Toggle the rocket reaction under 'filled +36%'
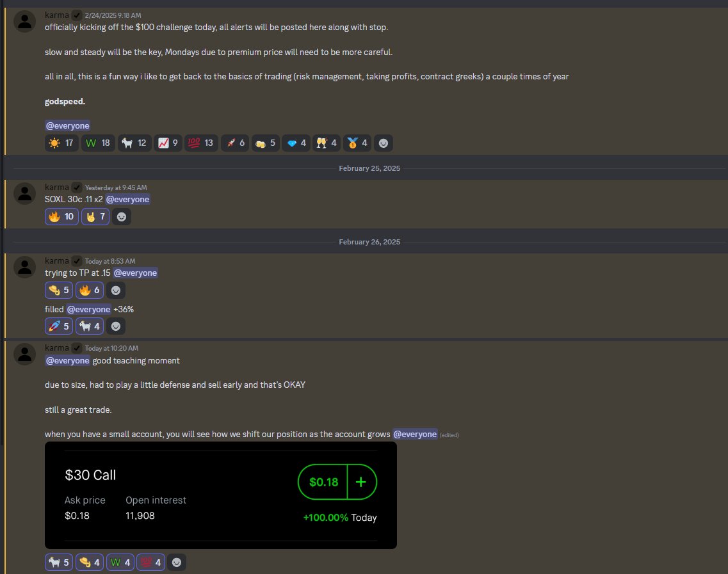This screenshot has height=574, width=728. pyautogui.click(x=59, y=326)
